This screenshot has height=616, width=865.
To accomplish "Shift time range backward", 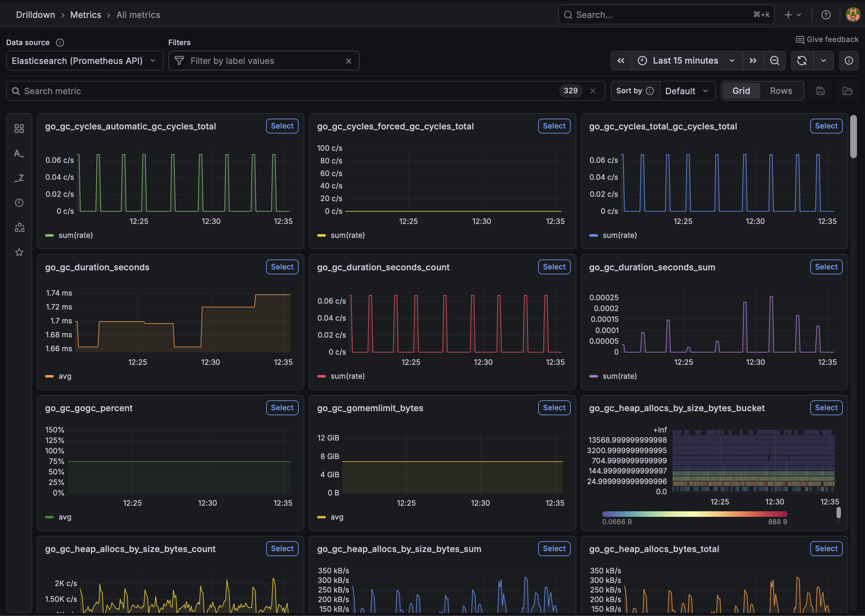I will point(621,61).
